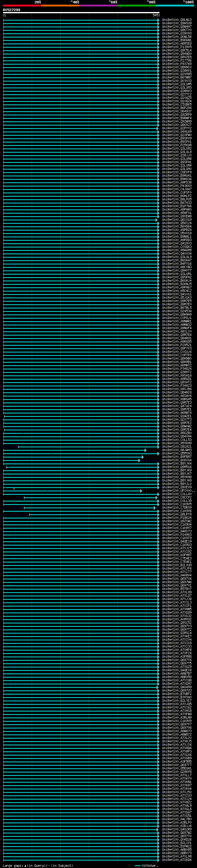Select the truncated UniRef100_UPI000.. label
197x868 pixels.
(x=179, y=491)
